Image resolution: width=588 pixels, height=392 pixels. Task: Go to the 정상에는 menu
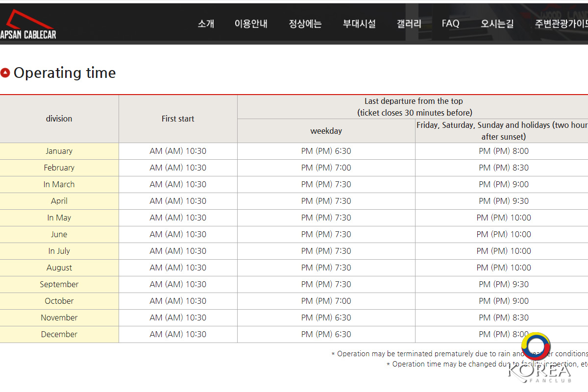pos(305,24)
